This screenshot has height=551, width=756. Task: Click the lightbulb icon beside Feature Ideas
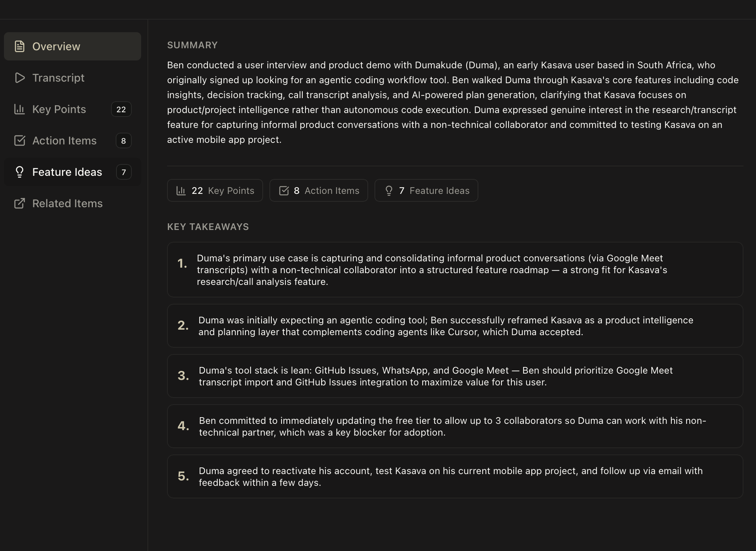(x=20, y=172)
